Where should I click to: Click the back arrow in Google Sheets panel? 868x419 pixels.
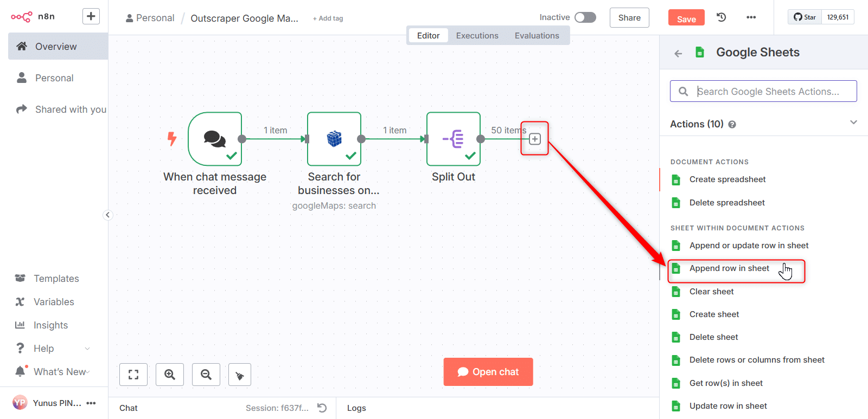tap(678, 53)
